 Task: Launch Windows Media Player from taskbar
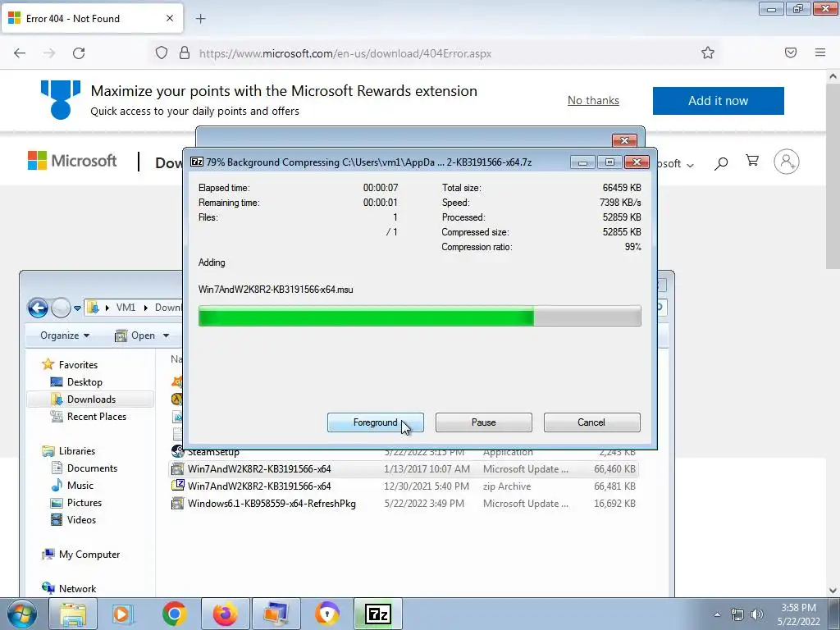pyautogui.click(x=122, y=614)
